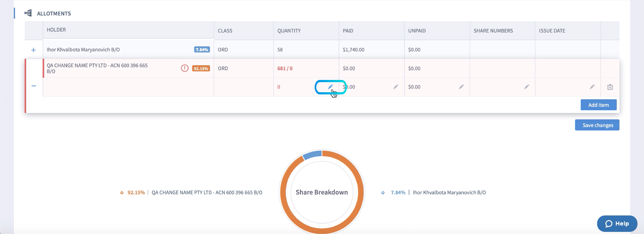Open the Help chat widget
The image size is (644, 234).
click(617, 223)
